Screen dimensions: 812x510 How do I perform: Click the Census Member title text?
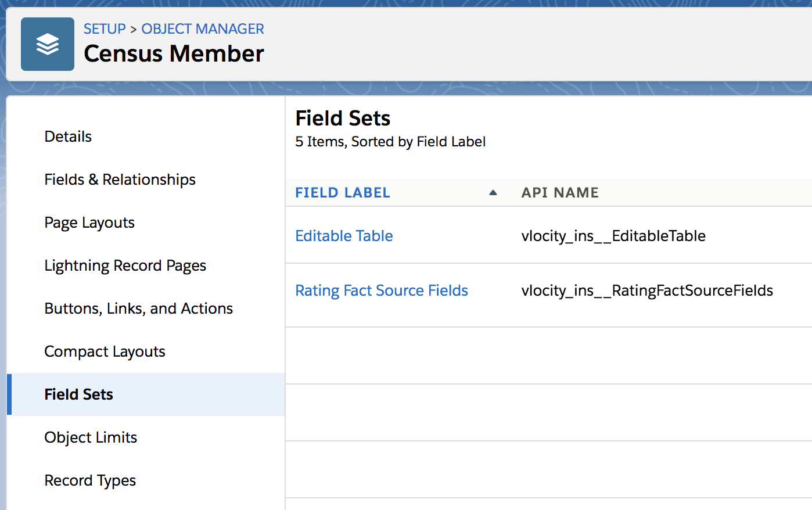pyautogui.click(x=173, y=53)
